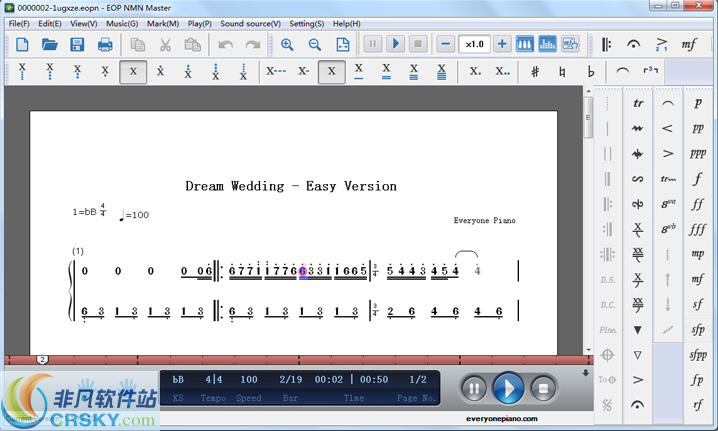Screen dimensions: 718x431
Task: Apply natural accidental
Action: point(562,72)
